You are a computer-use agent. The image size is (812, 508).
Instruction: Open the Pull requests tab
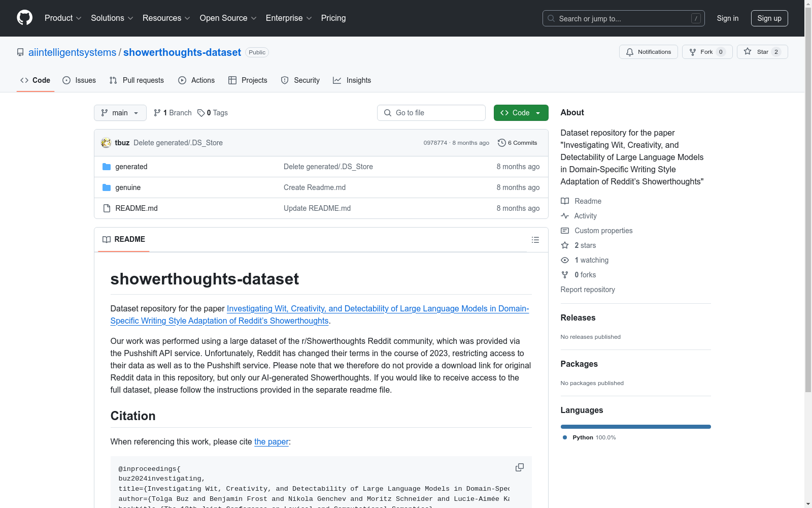[x=137, y=80]
